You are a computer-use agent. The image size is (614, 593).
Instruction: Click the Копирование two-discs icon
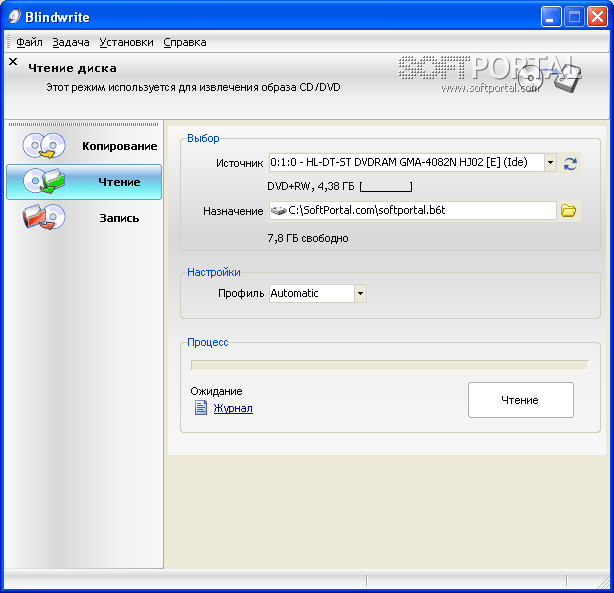(x=44, y=146)
